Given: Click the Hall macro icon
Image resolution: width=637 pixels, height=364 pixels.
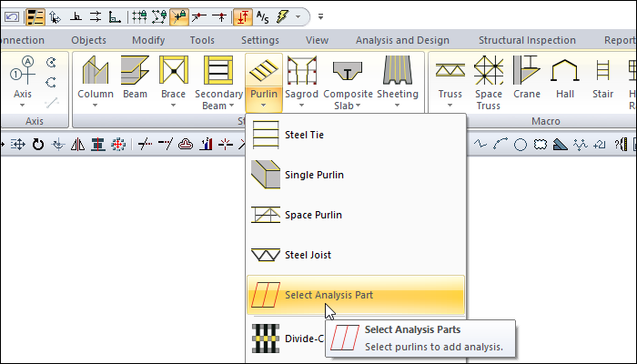Looking at the screenshot, I should (567, 71).
